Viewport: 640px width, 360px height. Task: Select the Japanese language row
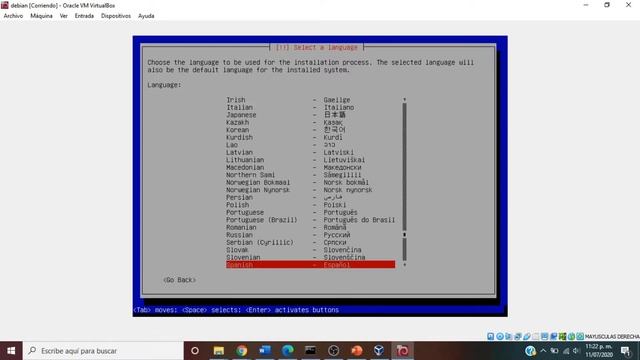tap(311, 115)
